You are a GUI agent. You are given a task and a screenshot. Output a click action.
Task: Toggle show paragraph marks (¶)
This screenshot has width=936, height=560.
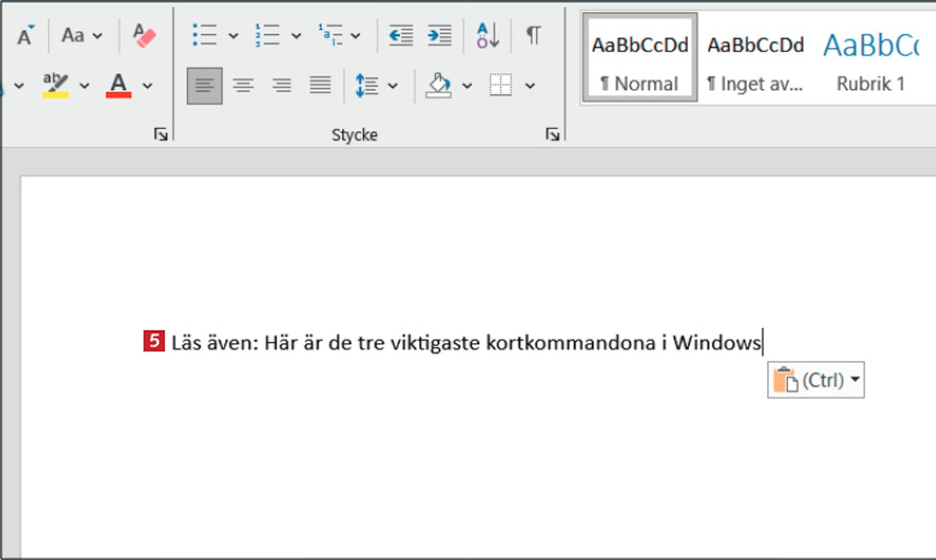(533, 36)
